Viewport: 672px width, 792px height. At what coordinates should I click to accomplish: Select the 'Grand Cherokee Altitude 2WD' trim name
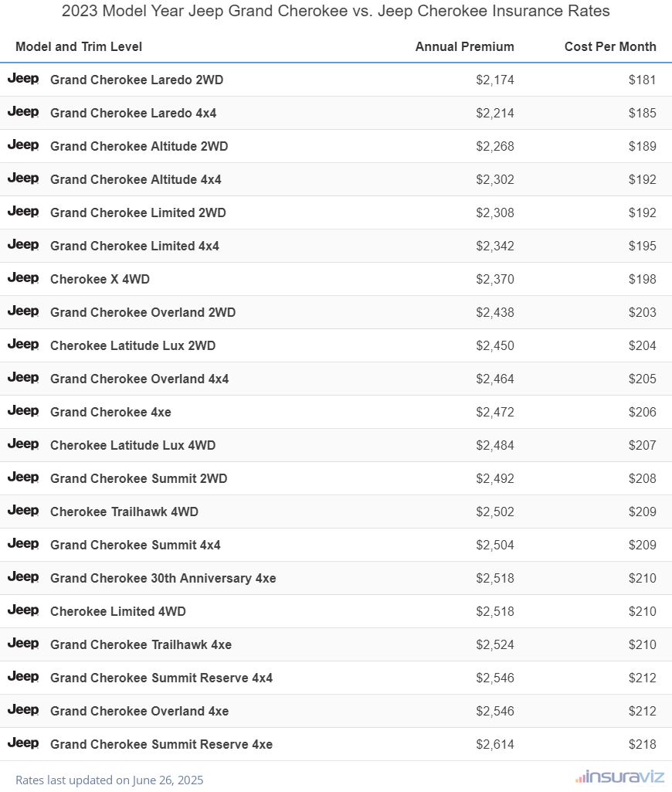(x=139, y=147)
